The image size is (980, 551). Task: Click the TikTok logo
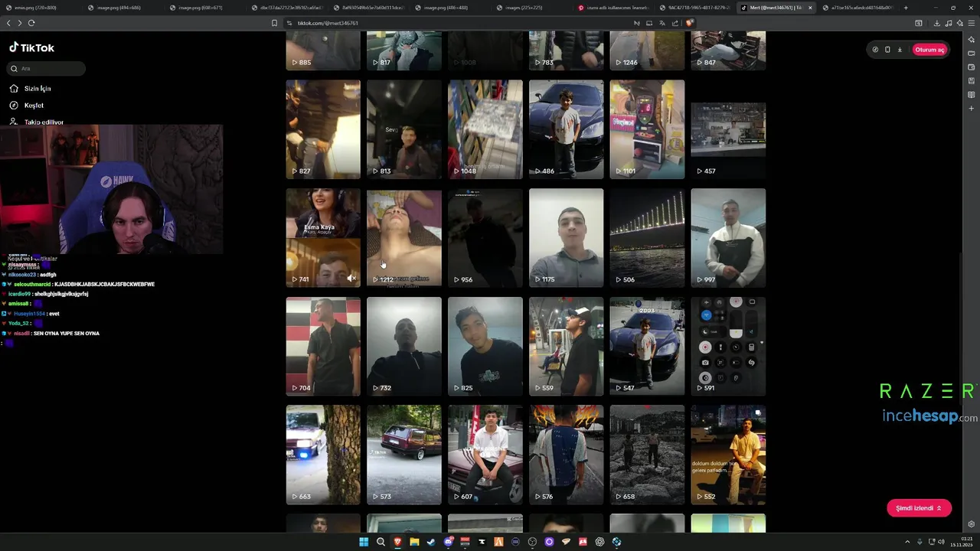(x=31, y=47)
